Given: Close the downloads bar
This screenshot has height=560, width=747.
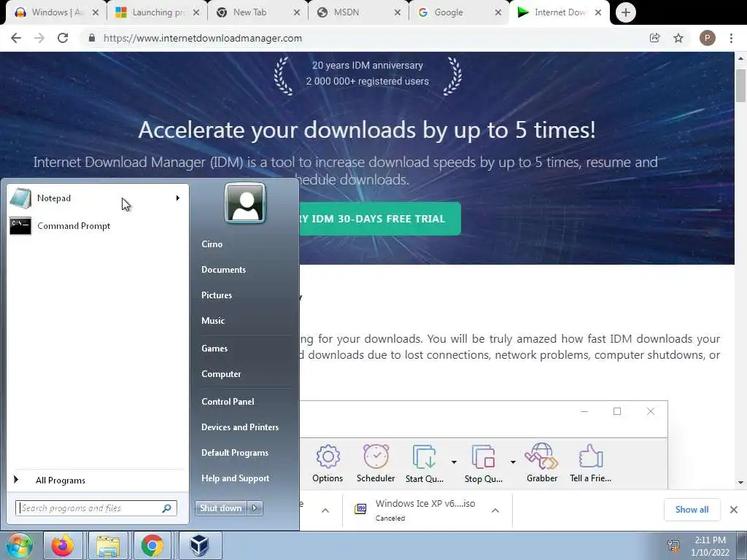Looking at the screenshot, I should [x=734, y=510].
